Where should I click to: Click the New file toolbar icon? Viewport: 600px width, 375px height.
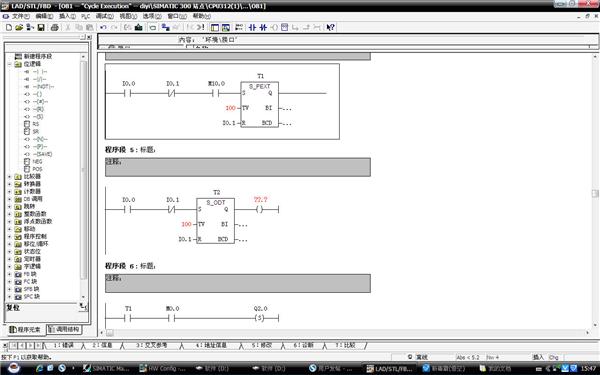click(x=9, y=27)
